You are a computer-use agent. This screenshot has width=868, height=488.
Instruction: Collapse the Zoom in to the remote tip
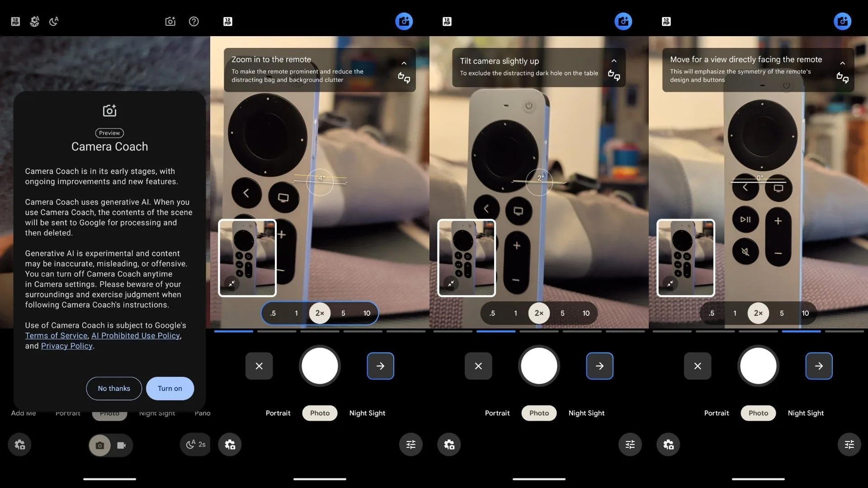[404, 63]
